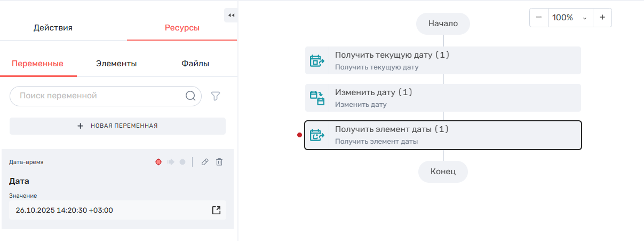This screenshot has width=644, height=241.
Task: Open the 100% zoom level dropdown
Action: 570,18
